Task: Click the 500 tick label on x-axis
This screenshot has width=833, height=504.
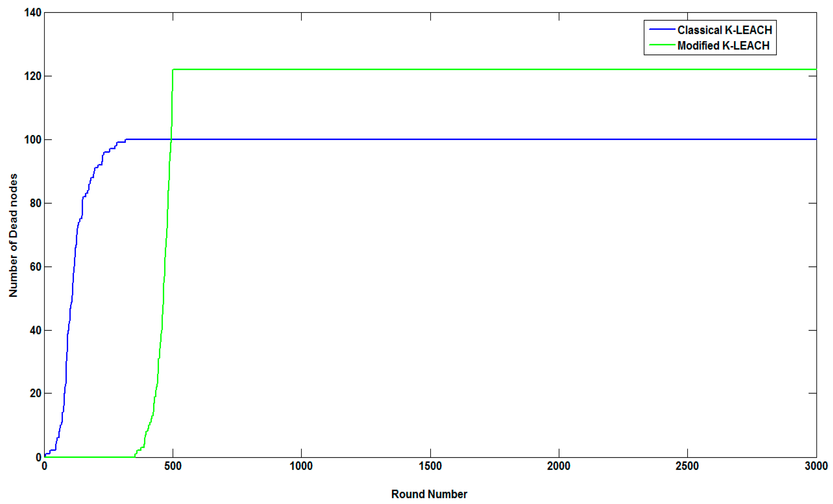Action: coord(173,466)
